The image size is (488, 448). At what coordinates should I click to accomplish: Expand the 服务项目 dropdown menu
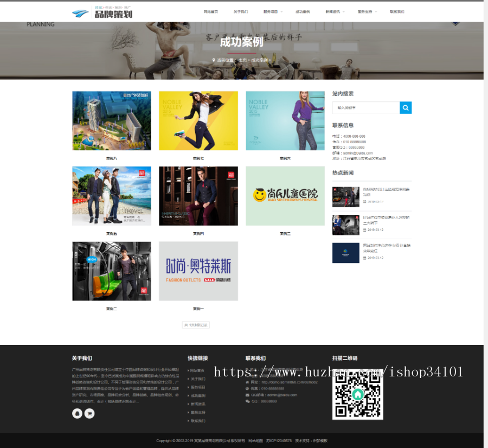(x=271, y=11)
